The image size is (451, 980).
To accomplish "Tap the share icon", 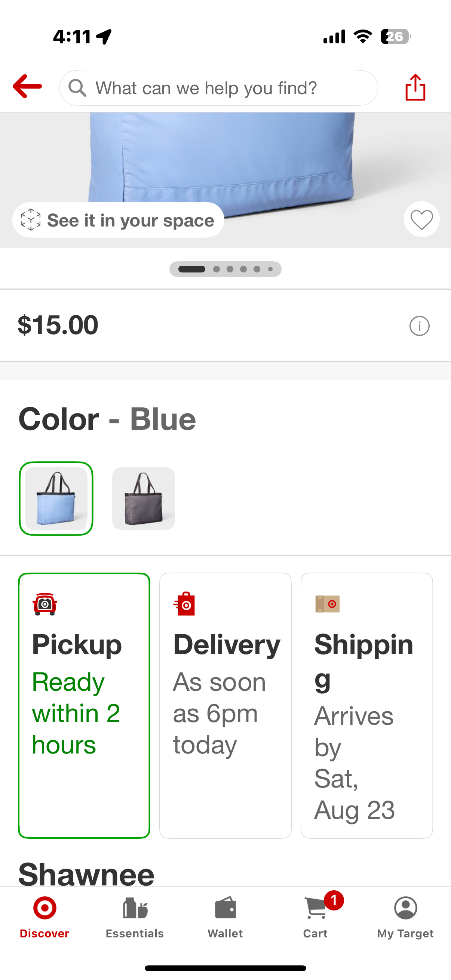I will [x=415, y=87].
